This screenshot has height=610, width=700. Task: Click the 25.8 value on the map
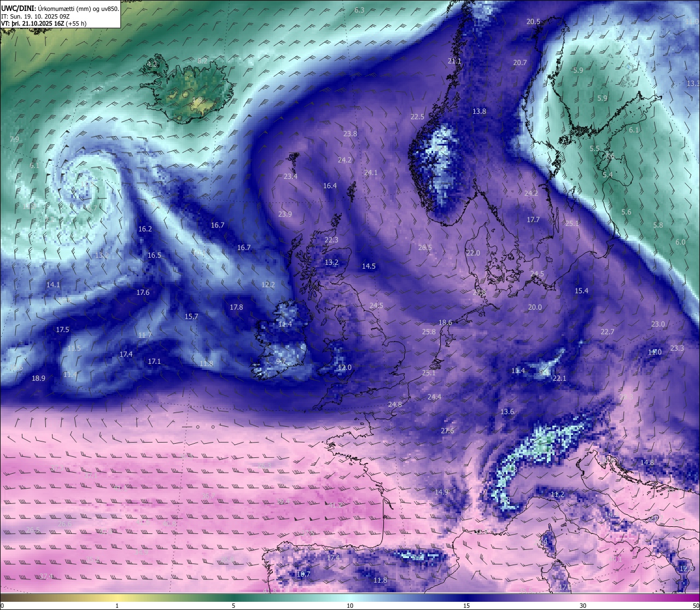tap(429, 332)
